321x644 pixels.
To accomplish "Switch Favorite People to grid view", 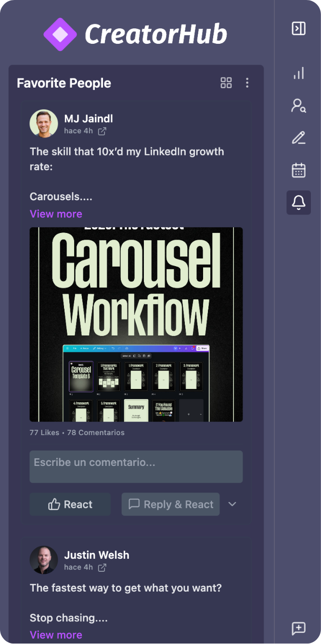I will click(x=226, y=83).
